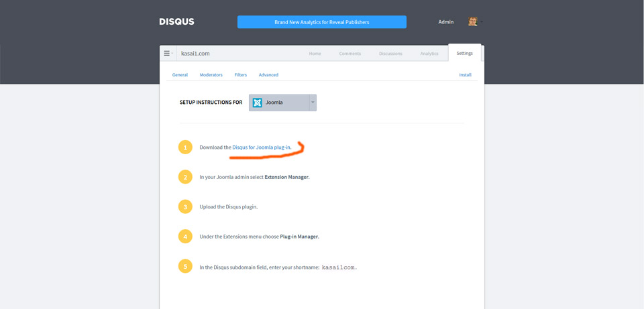
Task: Open Advanced settings
Action: (x=268, y=75)
